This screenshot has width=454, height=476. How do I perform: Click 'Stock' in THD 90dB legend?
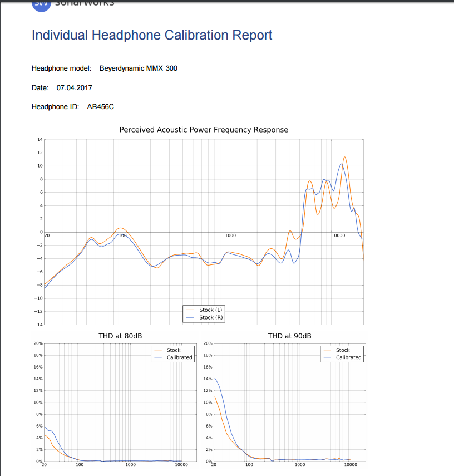point(343,350)
